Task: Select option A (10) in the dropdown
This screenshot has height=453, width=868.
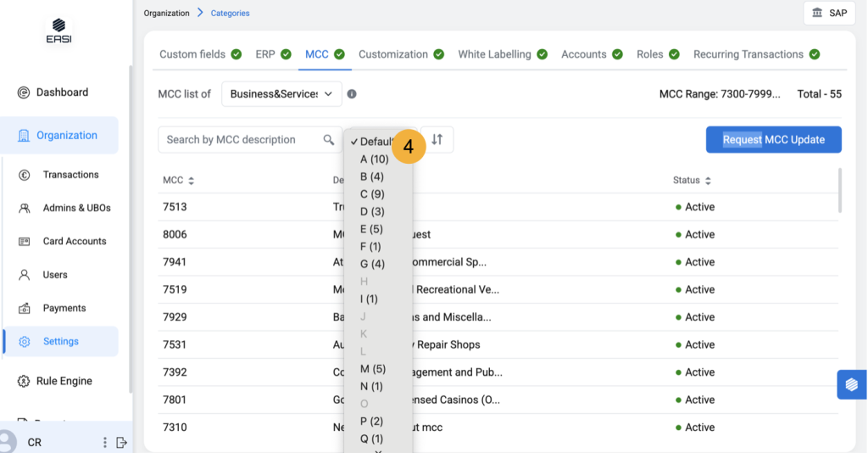Action: tap(374, 159)
